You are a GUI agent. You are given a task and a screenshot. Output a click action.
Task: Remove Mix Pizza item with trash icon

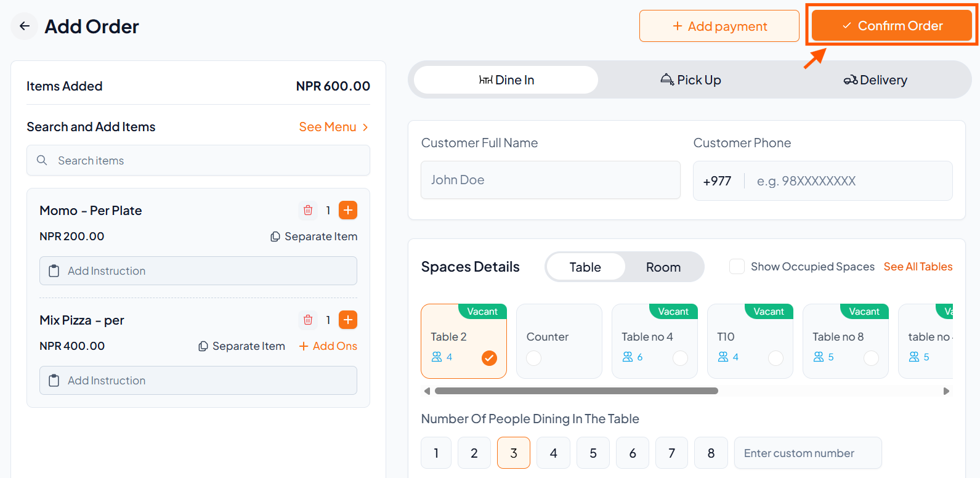coord(308,320)
